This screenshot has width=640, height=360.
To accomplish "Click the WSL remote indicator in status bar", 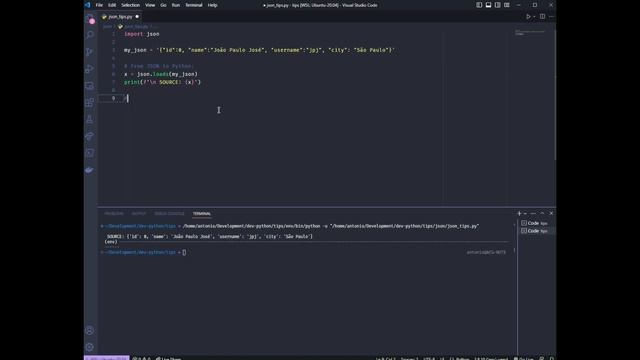I will point(107,358).
